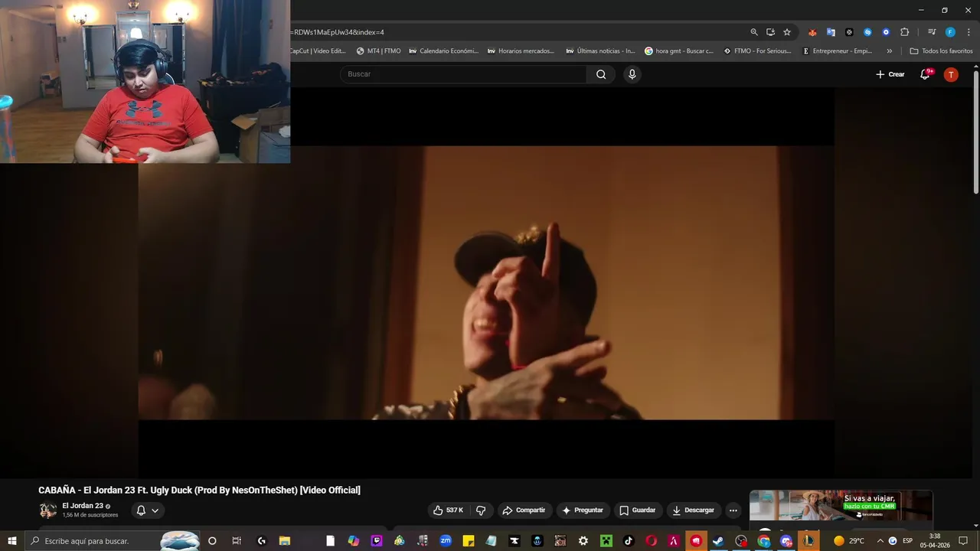Click the taskbar search box
Screen dimensions: 980x551
coord(113,541)
